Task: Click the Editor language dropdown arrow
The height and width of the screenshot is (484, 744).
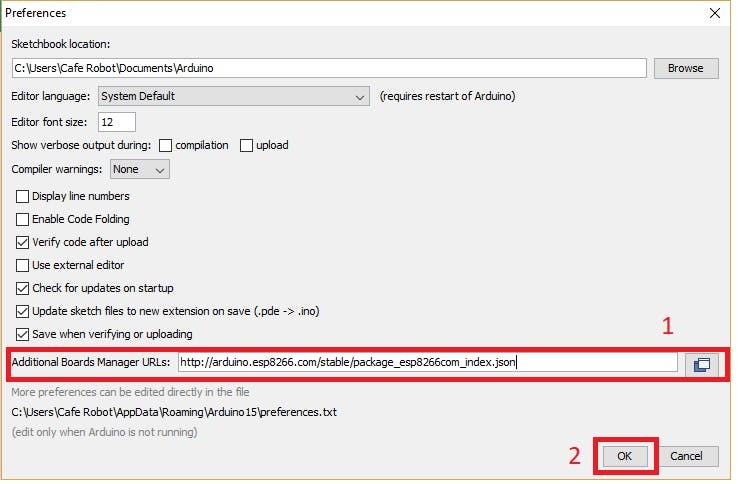Action: coord(360,97)
